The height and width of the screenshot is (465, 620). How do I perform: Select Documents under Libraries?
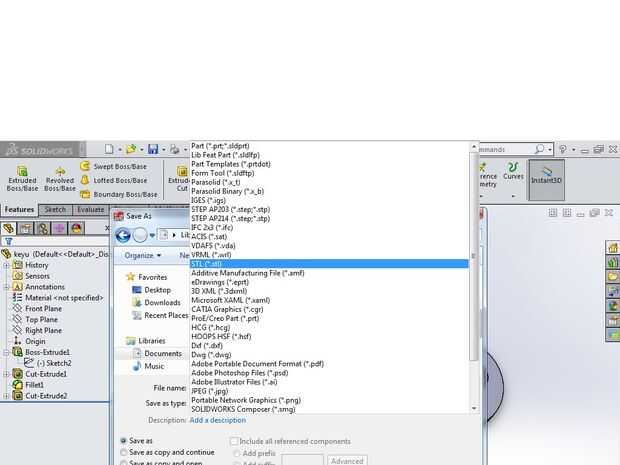157,353
